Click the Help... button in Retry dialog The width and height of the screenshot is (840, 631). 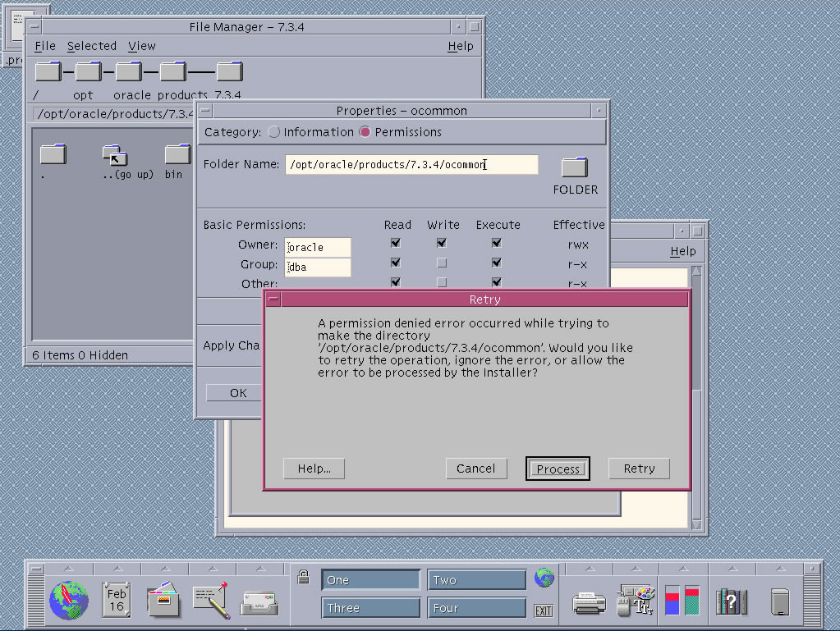click(314, 469)
